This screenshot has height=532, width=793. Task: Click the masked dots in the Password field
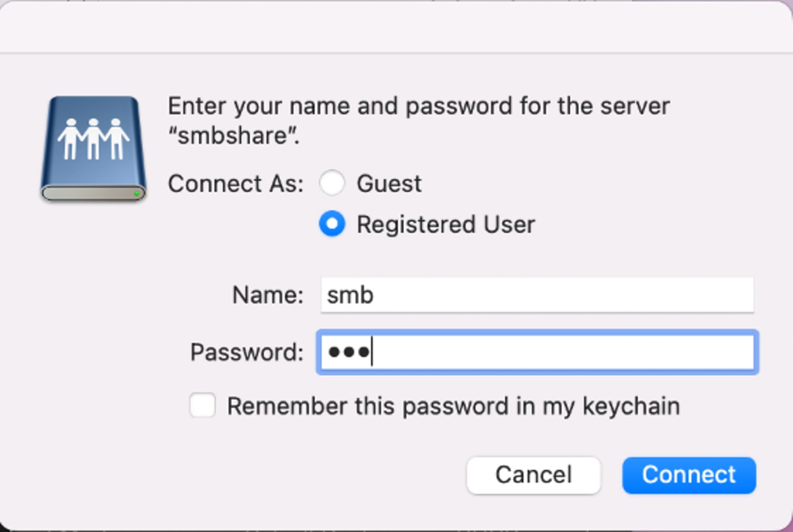pos(348,352)
